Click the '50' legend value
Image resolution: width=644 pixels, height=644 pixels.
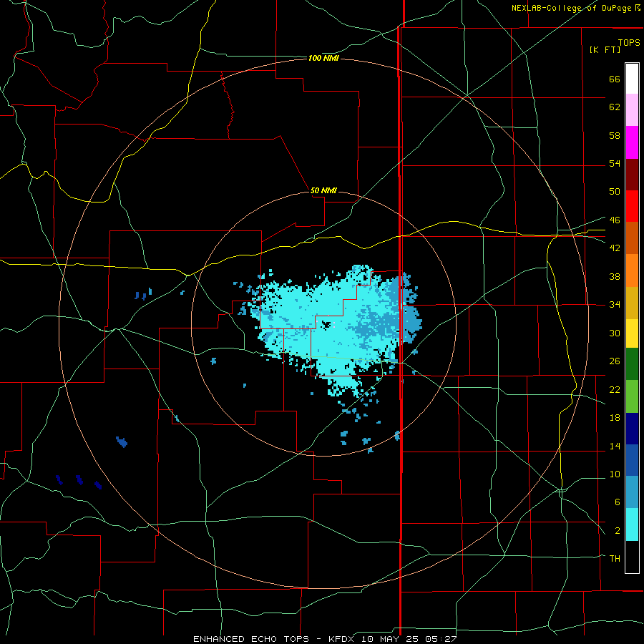(x=615, y=192)
